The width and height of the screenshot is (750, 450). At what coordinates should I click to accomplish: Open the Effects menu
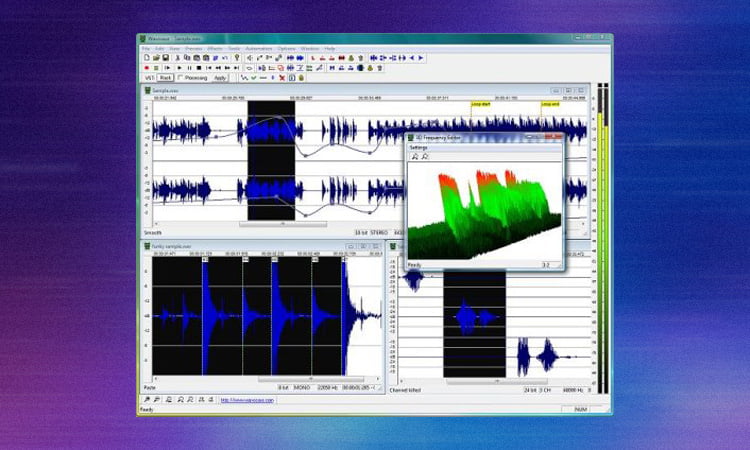point(210,48)
